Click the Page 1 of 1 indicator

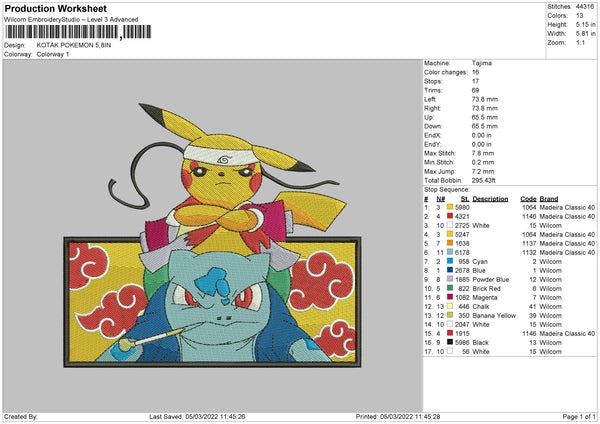579,417
